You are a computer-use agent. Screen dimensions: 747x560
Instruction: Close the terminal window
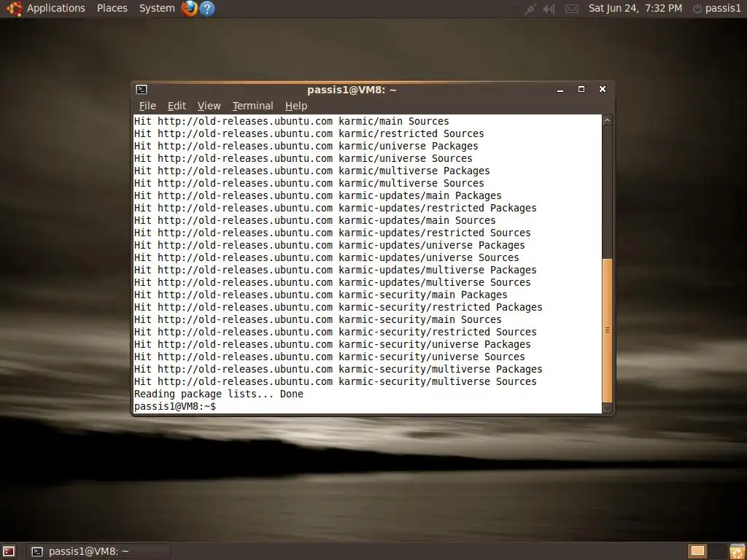pyautogui.click(x=602, y=89)
